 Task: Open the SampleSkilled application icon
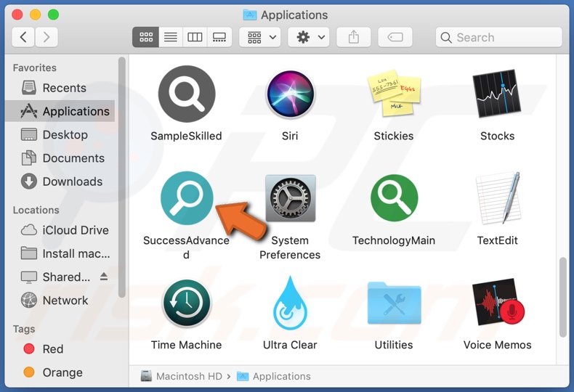pos(187,94)
